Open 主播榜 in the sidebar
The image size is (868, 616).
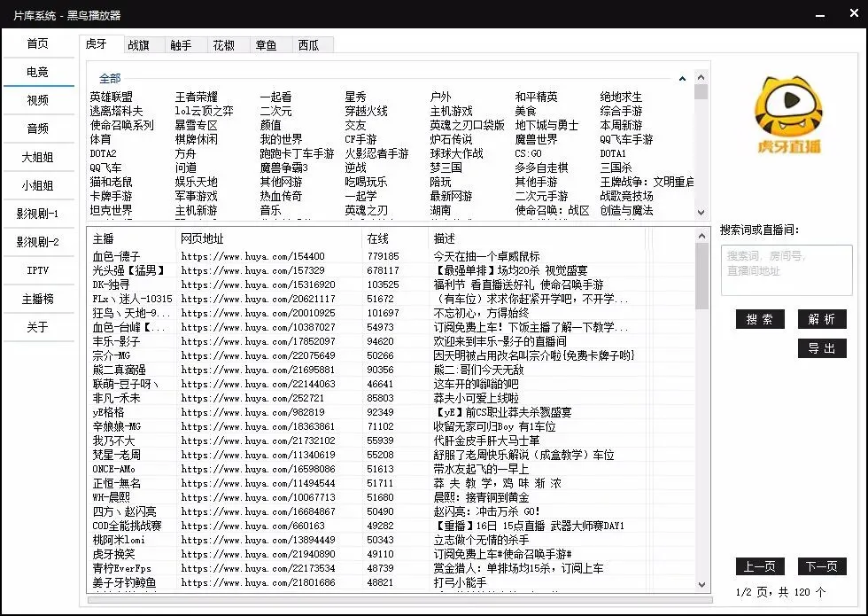click(38, 300)
